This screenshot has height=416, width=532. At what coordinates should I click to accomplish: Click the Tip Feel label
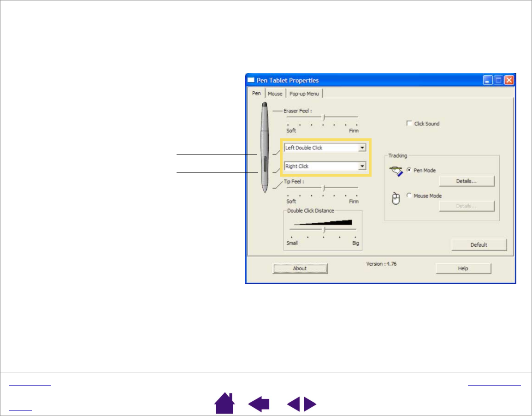[x=294, y=182]
